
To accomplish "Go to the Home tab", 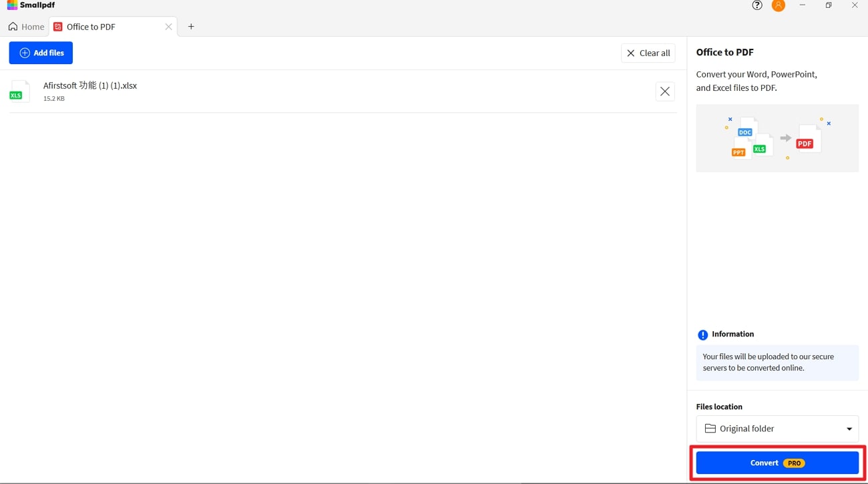I will (27, 27).
